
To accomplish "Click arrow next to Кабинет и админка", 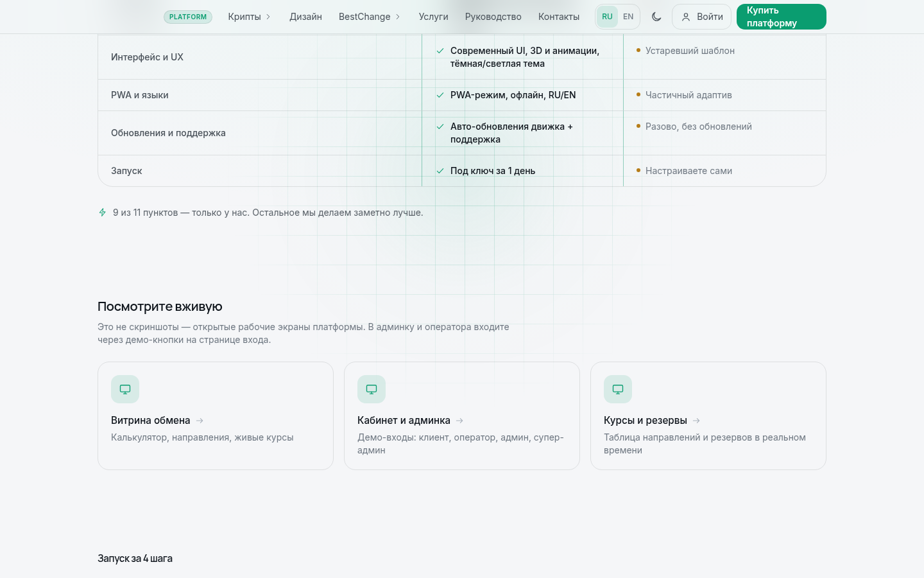I will tap(459, 421).
